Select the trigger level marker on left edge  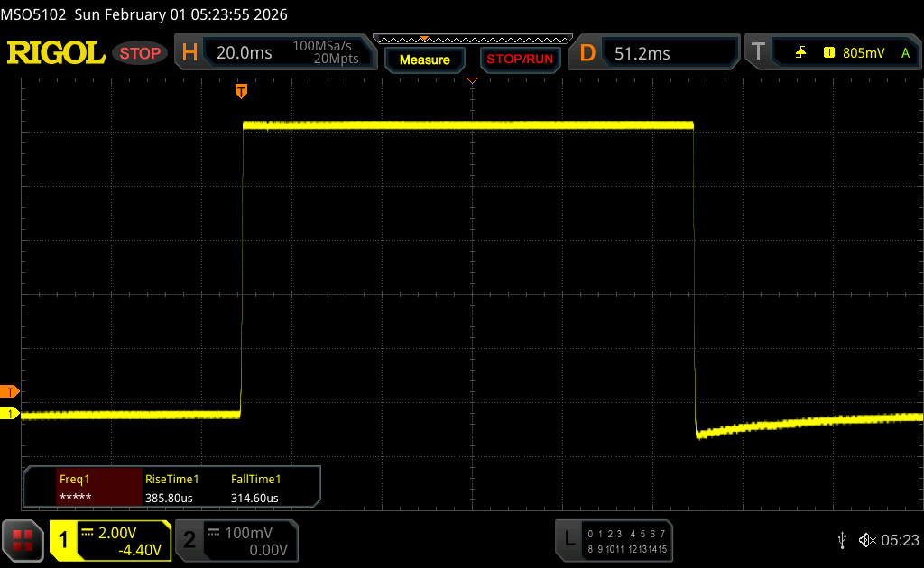click(10, 391)
